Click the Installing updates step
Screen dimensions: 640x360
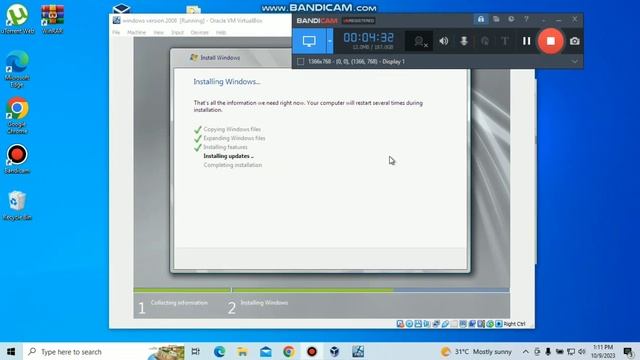[228, 156]
